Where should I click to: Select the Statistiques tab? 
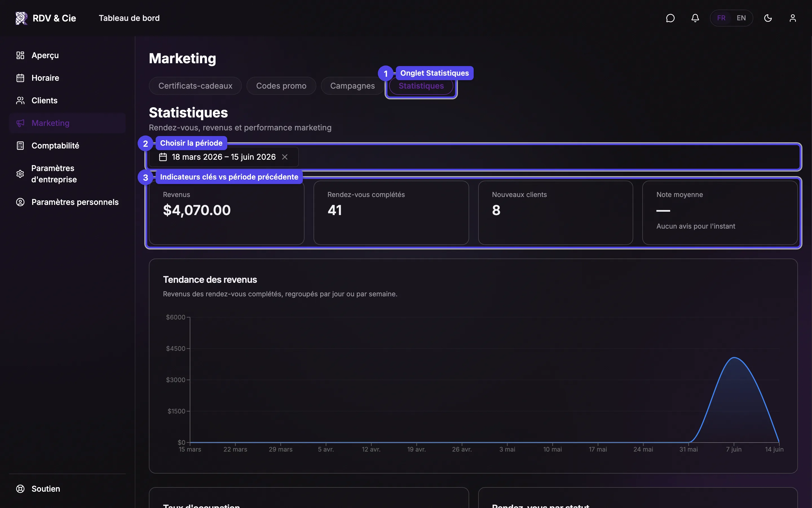click(421, 86)
